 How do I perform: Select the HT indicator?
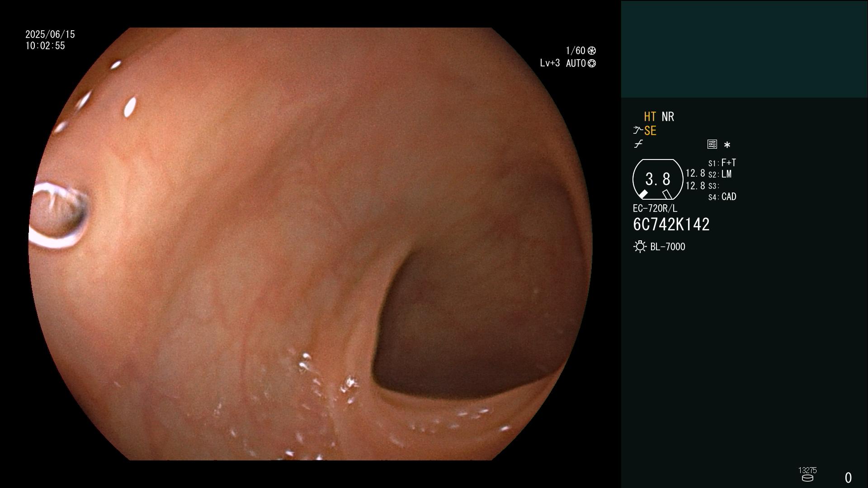[650, 117]
